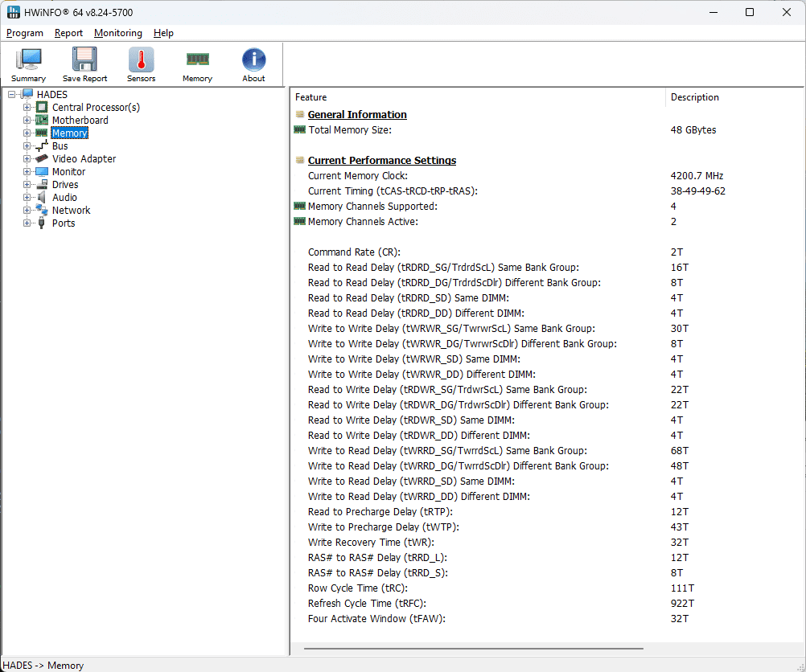This screenshot has width=806, height=672.
Task: Expand the Motherboard node
Action: coord(27,121)
